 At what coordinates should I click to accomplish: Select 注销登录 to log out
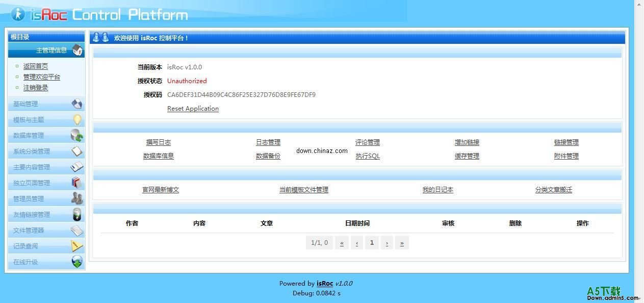tap(36, 88)
